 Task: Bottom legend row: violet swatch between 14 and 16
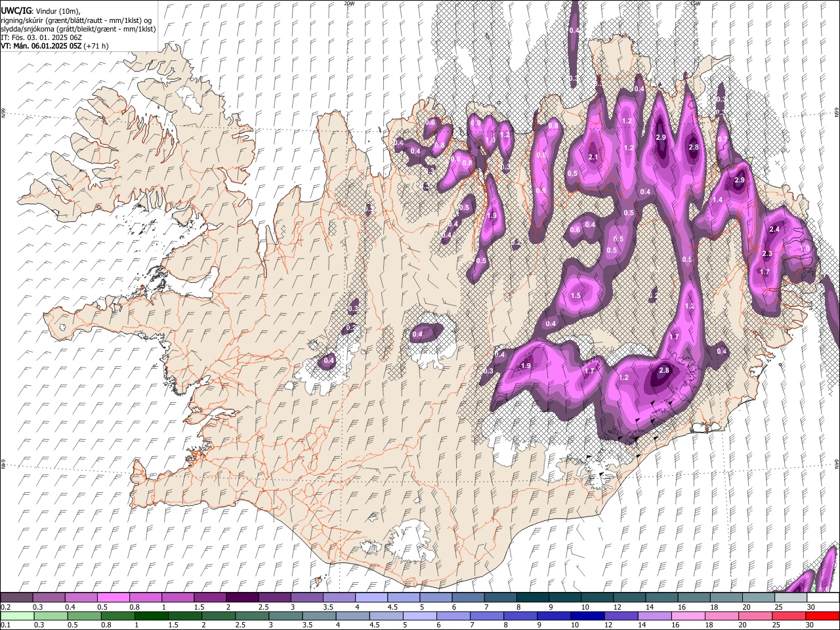(655, 616)
